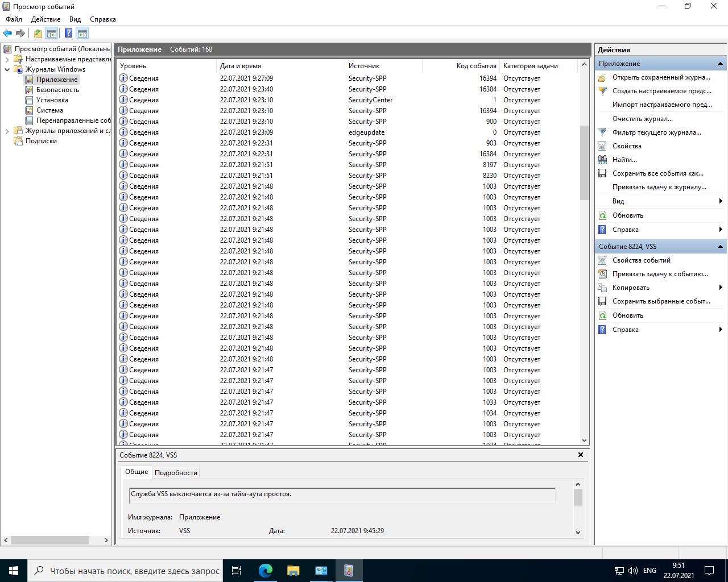Collapse the Application actions section header
Image resolution: width=728 pixels, height=582 pixels.
(x=720, y=64)
